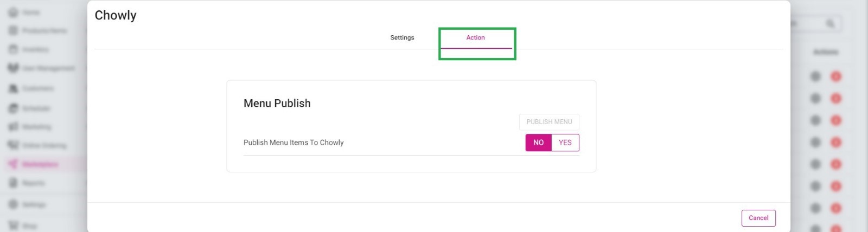
Task: Open the Customers sidebar icon
Action: tap(13, 88)
